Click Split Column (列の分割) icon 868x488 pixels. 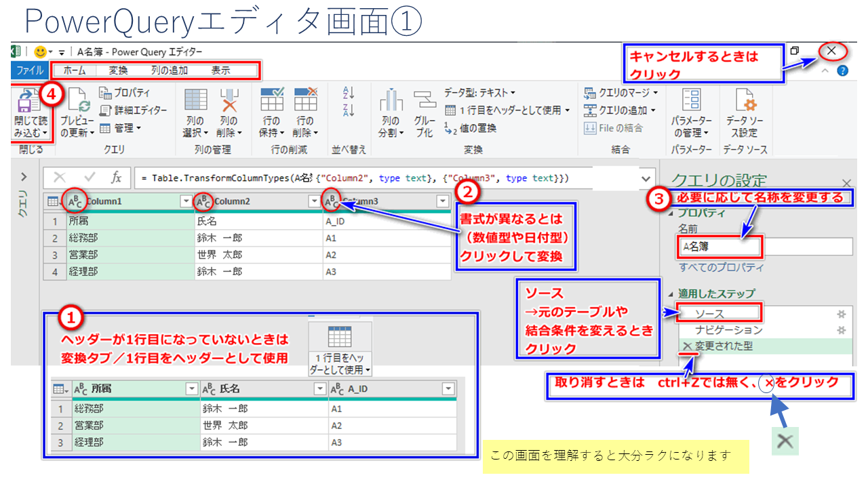391,101
